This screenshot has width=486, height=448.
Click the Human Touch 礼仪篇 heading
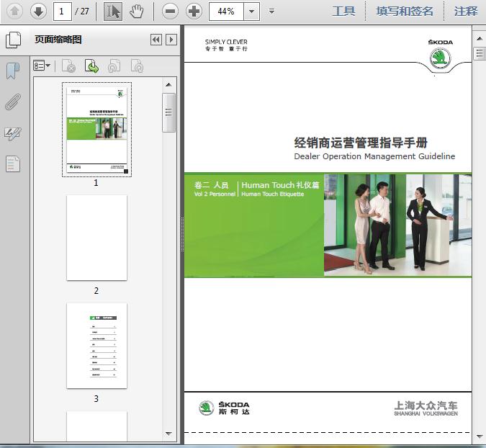click(280, 185)
